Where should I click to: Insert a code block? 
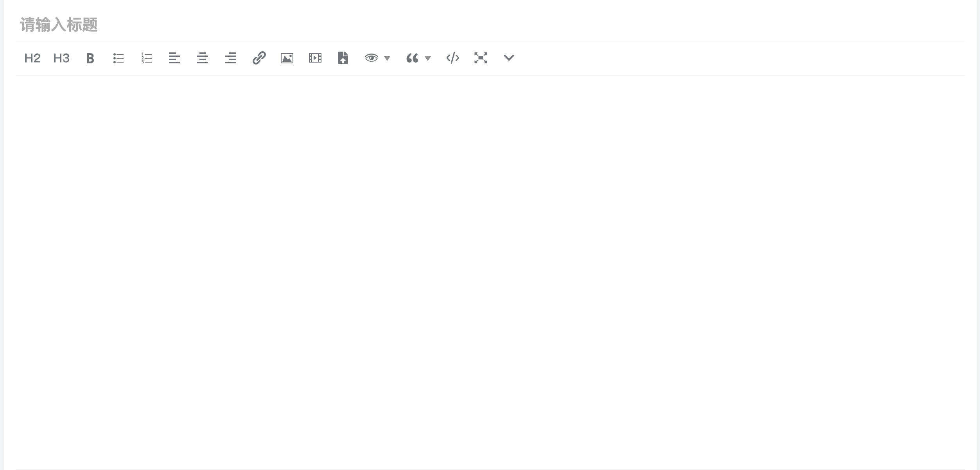(453, 58)
